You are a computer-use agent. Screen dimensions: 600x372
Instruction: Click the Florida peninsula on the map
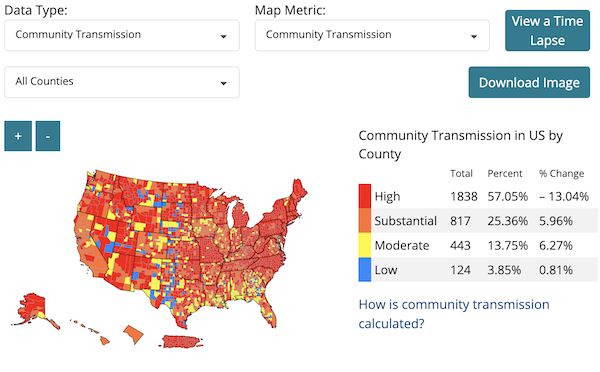point(268,310)
